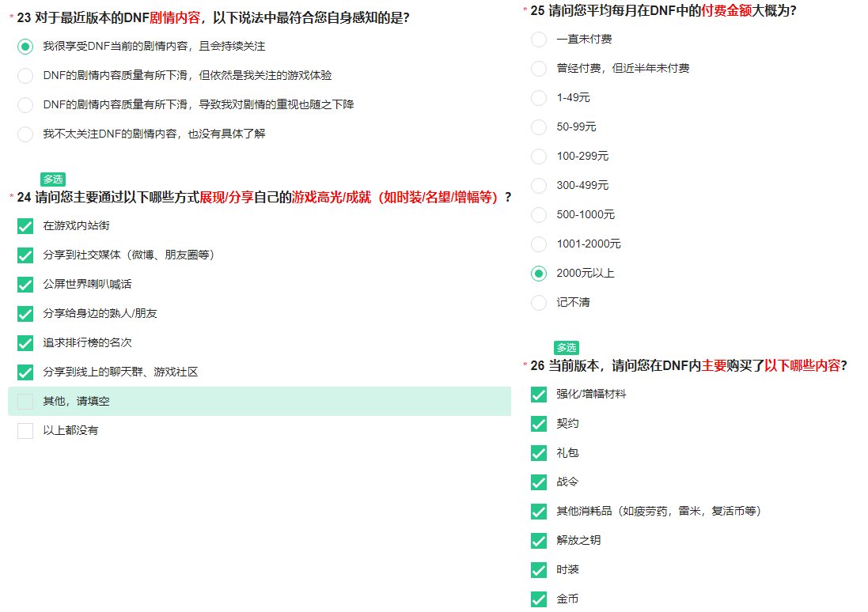
Task: Toggle the '战令' checkbox
Action: pyautogui.click(x=539, y=482)
